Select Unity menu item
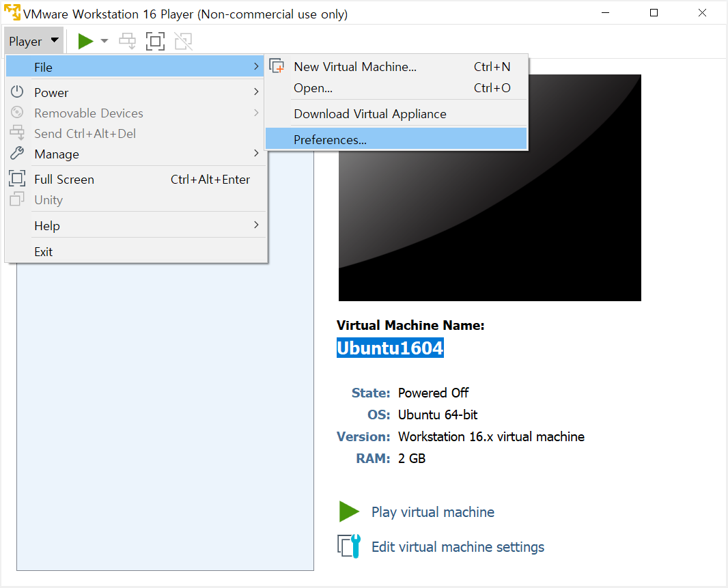 pos(135,199)
